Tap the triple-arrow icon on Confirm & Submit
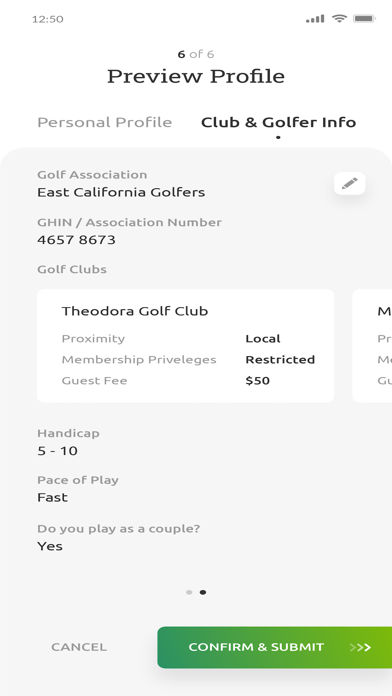Viewport: 392px width, 696px height. point(360,647)
